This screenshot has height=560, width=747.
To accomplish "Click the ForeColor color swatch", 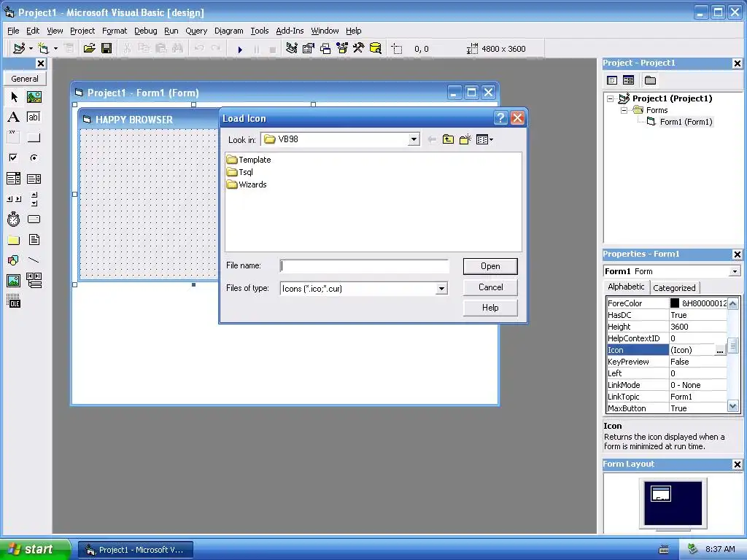I will click(x=675, y=303).
